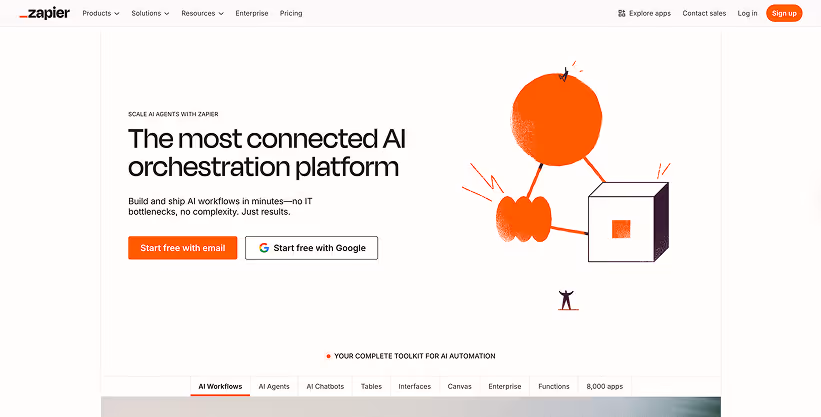Select the Canvas tab

tap(460, 387)
